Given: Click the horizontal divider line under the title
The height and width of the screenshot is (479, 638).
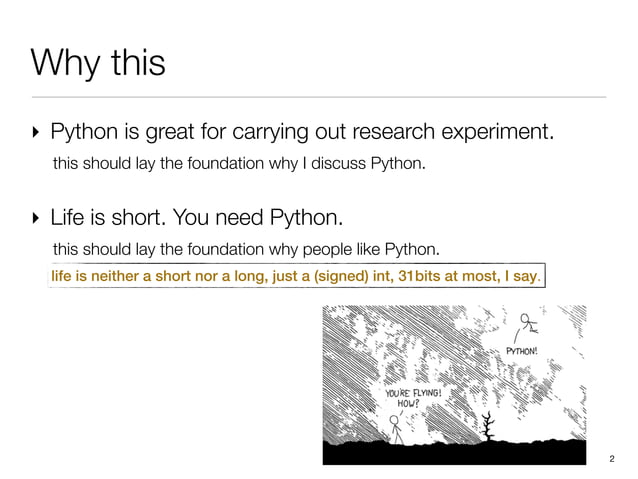Looking at the screenshot, I should click(x=319, y=97).
